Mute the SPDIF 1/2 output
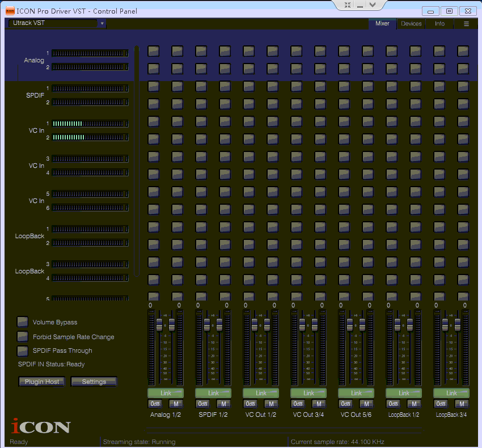Viewport: 482px width, 448px height. pyautogui.click(x=224, y=404)
